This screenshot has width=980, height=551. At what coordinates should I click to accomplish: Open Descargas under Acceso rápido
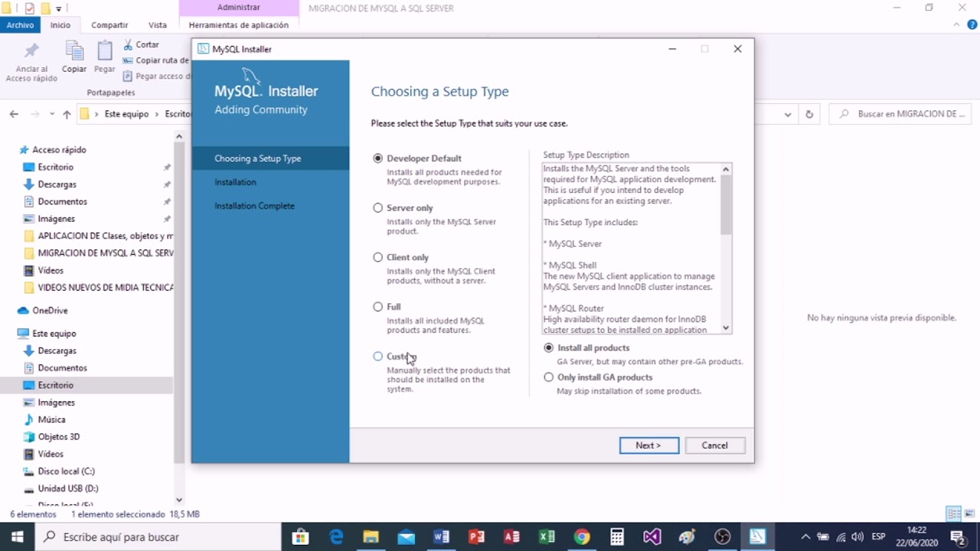57,184
